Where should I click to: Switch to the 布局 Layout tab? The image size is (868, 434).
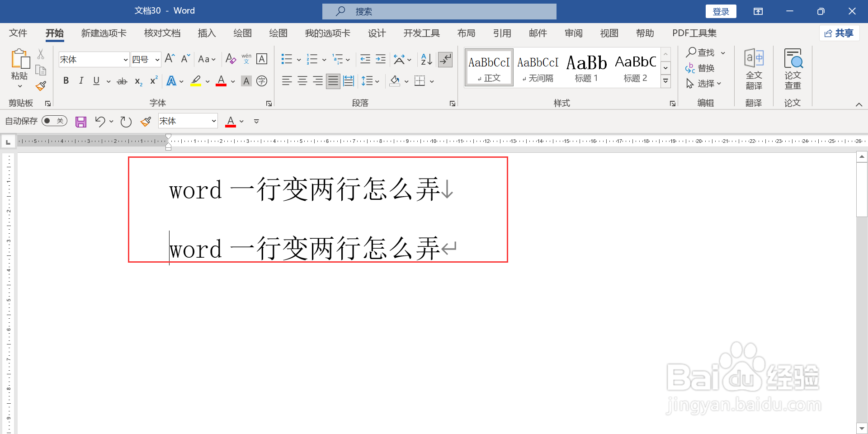[x=466, y=33]
